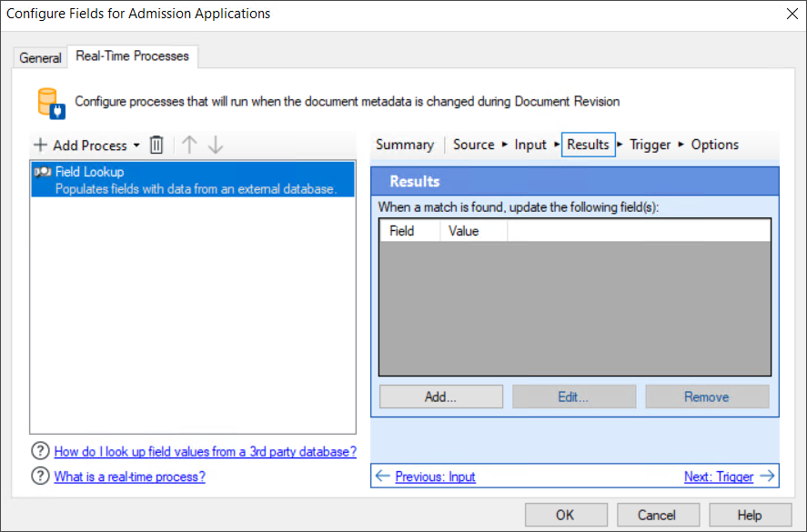Switch to the General tab

pos(40,57)
